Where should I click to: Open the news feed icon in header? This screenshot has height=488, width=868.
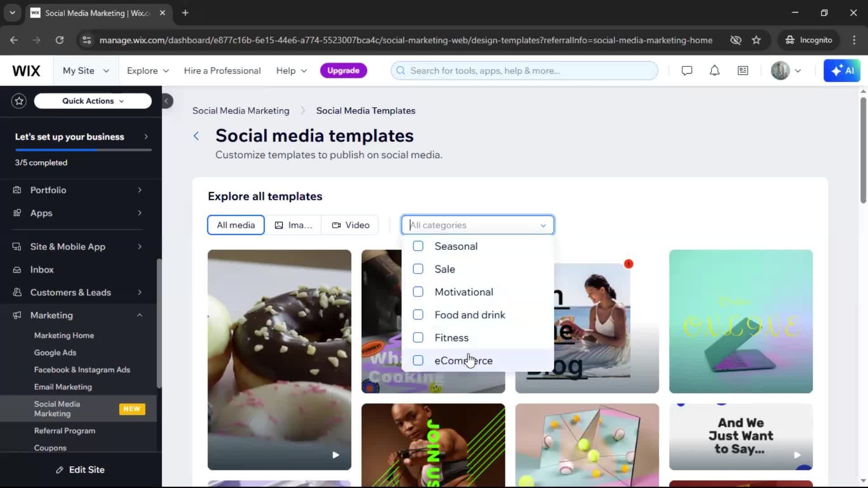point(743,71)
